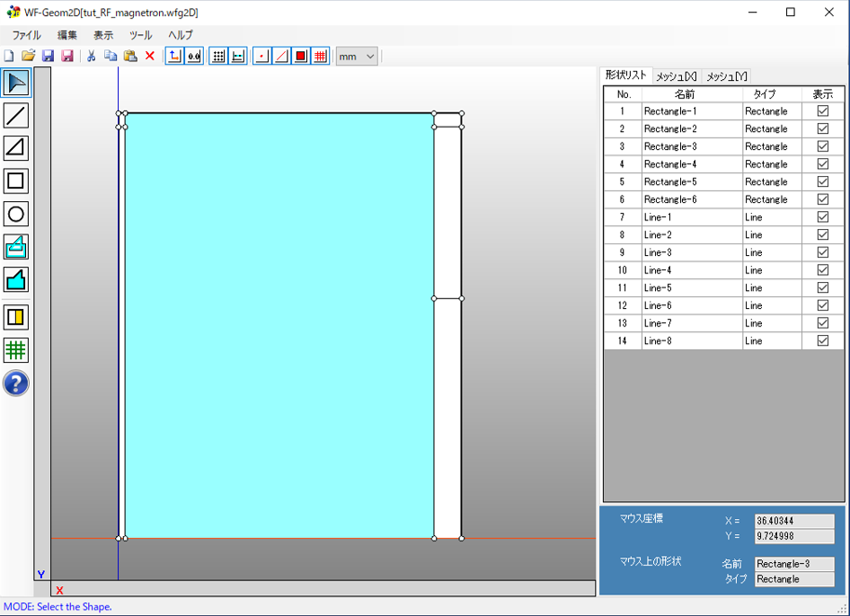Select the Circle drawing tool
Screen dimensions: 850x616
pyautogui.click(x=16, y=214)
